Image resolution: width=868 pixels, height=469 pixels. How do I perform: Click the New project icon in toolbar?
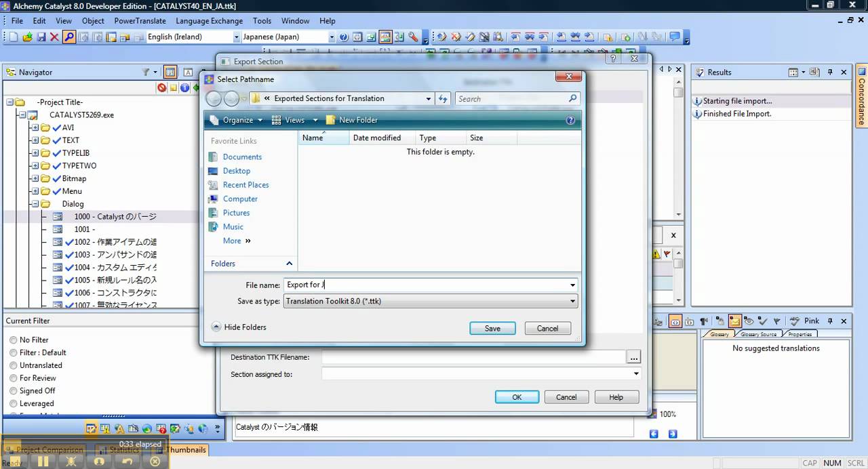pos(14,37)
